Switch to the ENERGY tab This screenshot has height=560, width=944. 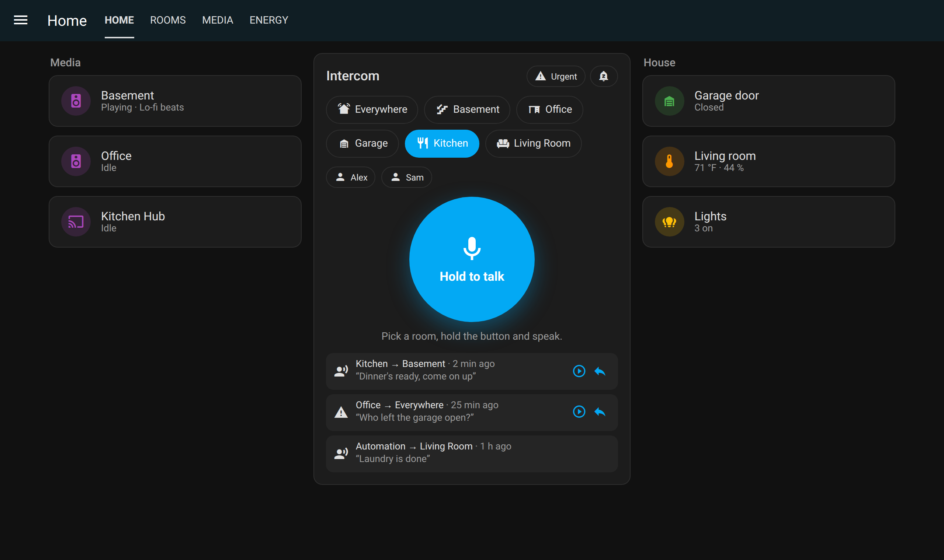[x=269, y=20]
